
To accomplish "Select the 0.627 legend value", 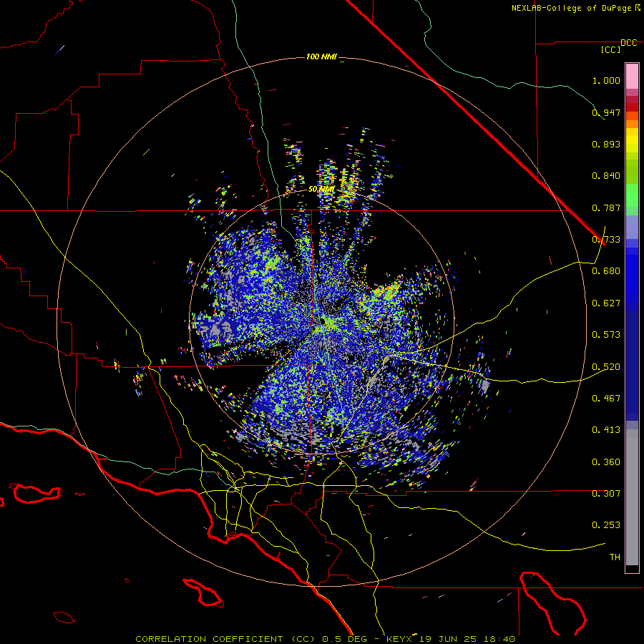I will pyautogui.click(x=606, y=303).
